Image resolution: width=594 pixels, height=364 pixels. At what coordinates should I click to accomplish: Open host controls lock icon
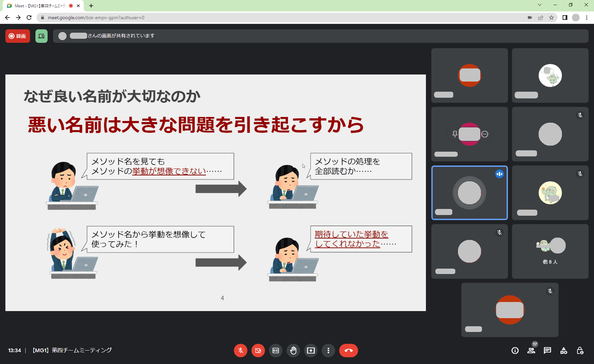[580, 351]
